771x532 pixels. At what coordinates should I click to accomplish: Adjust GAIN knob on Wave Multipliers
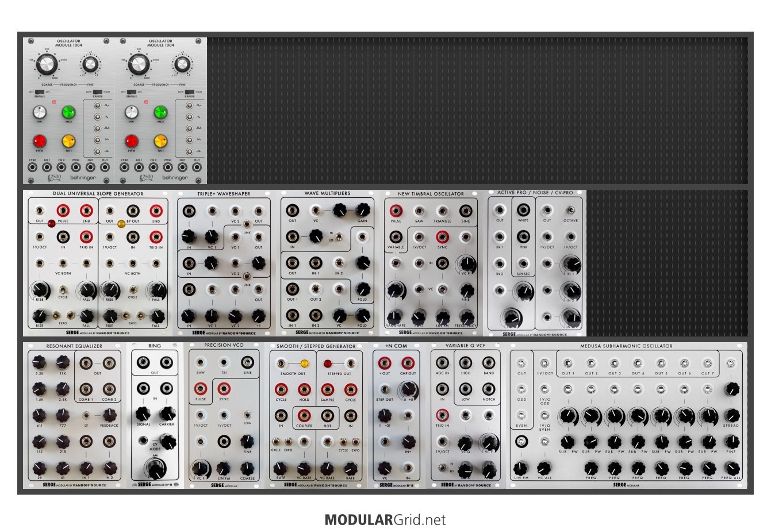point(362,210)
